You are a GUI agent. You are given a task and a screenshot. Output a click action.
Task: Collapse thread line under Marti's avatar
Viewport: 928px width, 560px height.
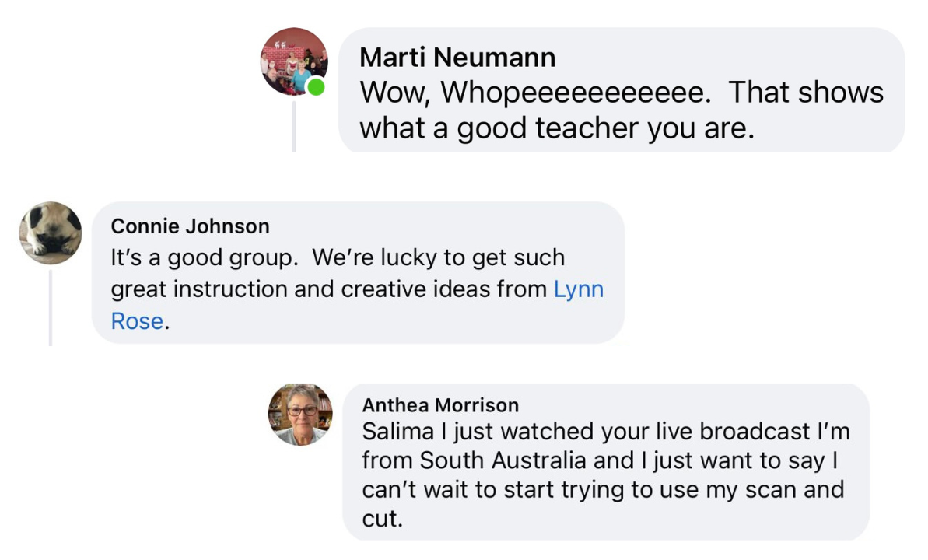click(x=294, y=126)
